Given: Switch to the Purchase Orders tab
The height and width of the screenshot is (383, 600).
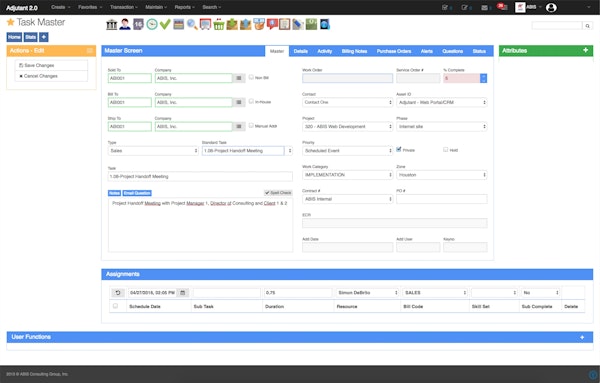Looking at the screenshot, I should point(394,51).
